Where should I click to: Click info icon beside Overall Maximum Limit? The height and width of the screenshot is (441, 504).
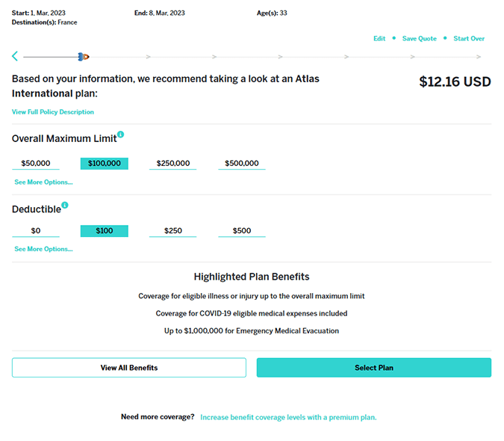point(121,135)
